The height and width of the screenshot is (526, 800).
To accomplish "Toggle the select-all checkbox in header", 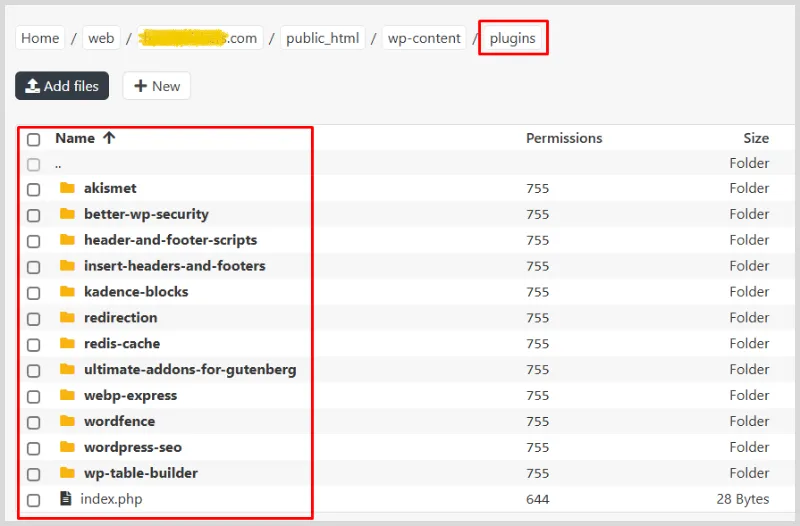I will coord(34,139).
